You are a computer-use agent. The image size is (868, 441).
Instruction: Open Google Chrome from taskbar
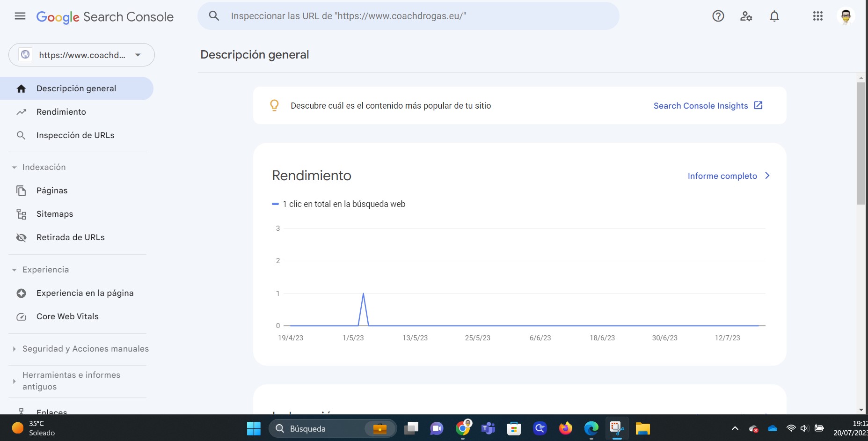tap(463, 428)
